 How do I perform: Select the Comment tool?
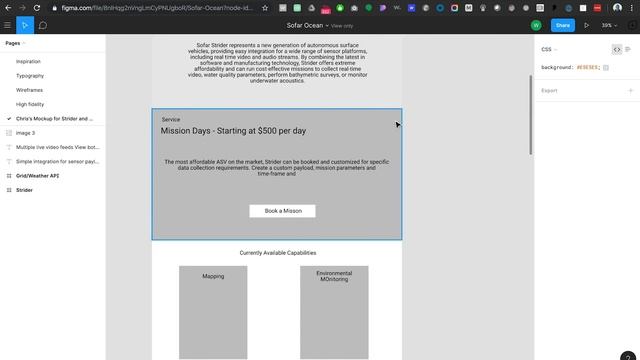point(43,25)
